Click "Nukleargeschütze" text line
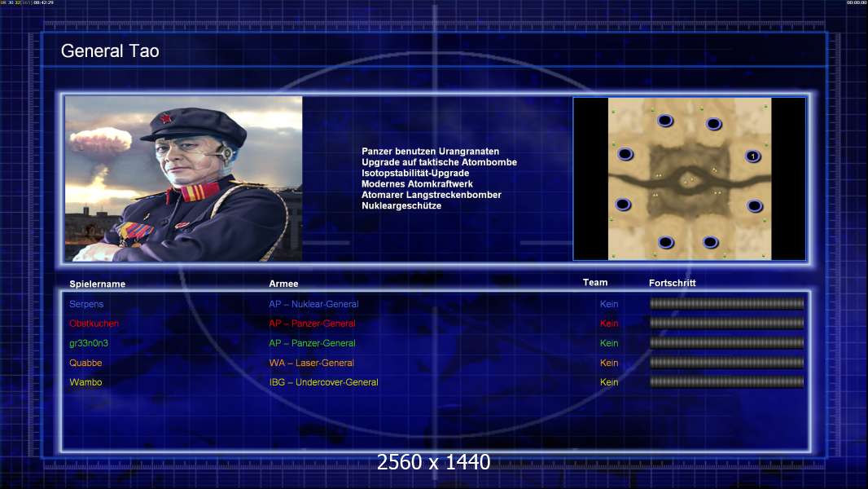Viewport: 868px width, 489px height. point(401,205)
